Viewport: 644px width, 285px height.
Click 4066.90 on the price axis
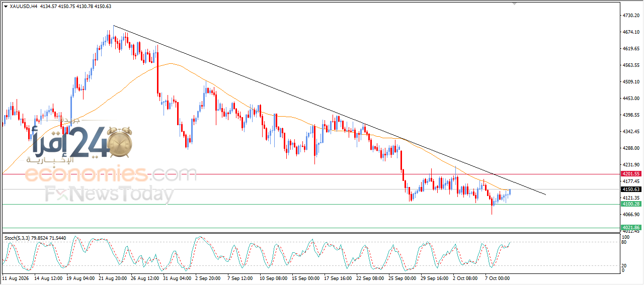click(x=631, y=215)
